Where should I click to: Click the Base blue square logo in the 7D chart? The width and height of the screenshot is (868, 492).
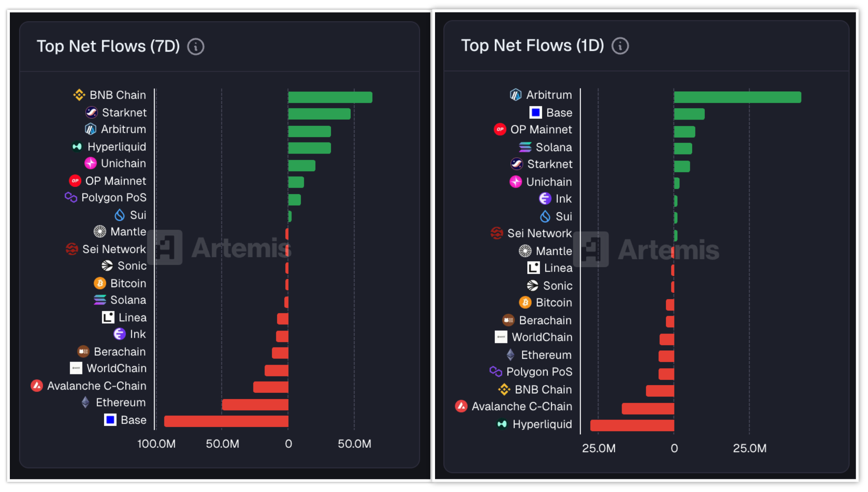110,420
